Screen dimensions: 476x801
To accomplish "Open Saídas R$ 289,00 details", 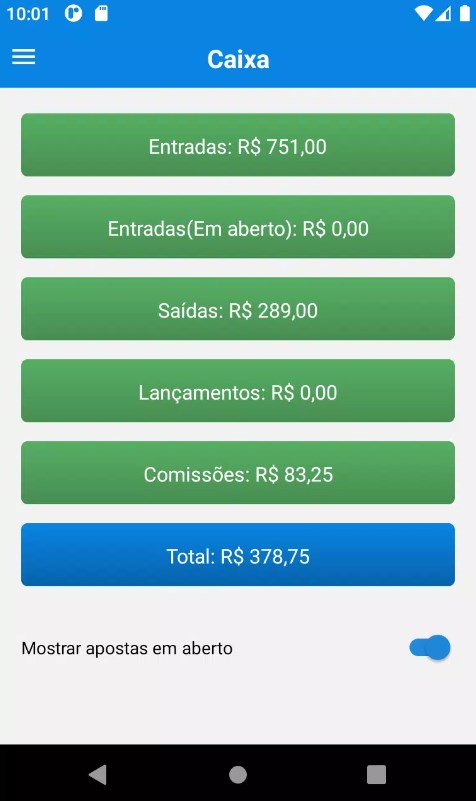I will tap(238, 309).
